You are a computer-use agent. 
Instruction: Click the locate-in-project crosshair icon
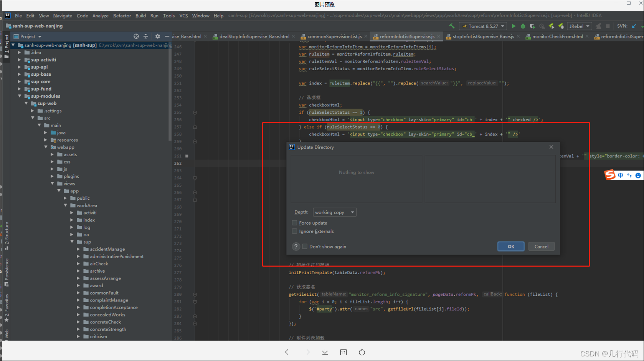[x=136, y=36]
